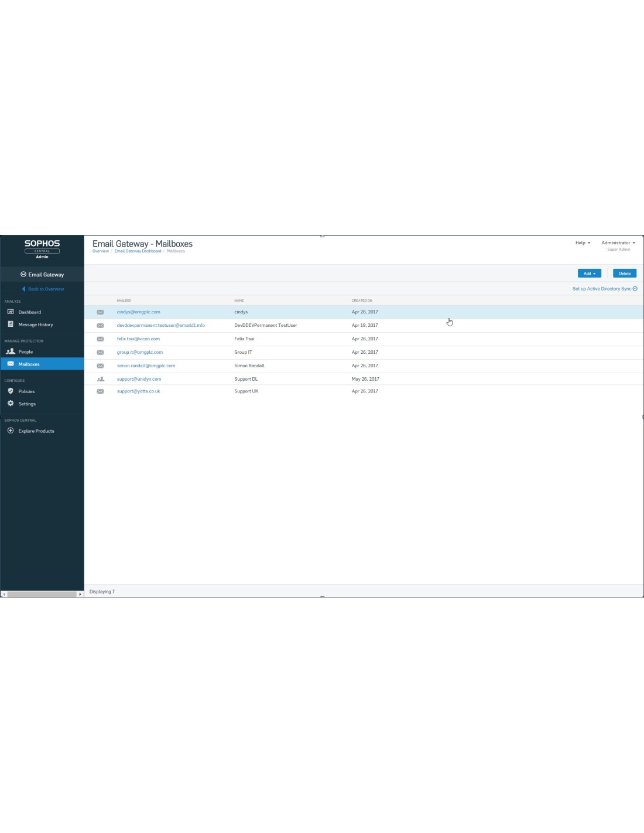Image resolution: width=644 pixels, height=833 pixels.
Task: Click the Message History icon
Action: click(x=11, y=324)
